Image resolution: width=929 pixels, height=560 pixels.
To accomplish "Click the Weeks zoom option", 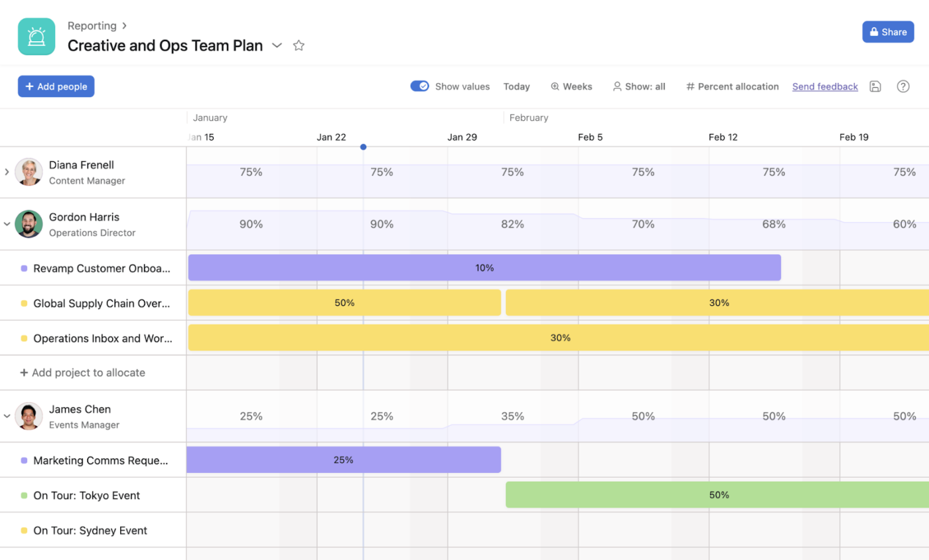I will tap(571, 86).
